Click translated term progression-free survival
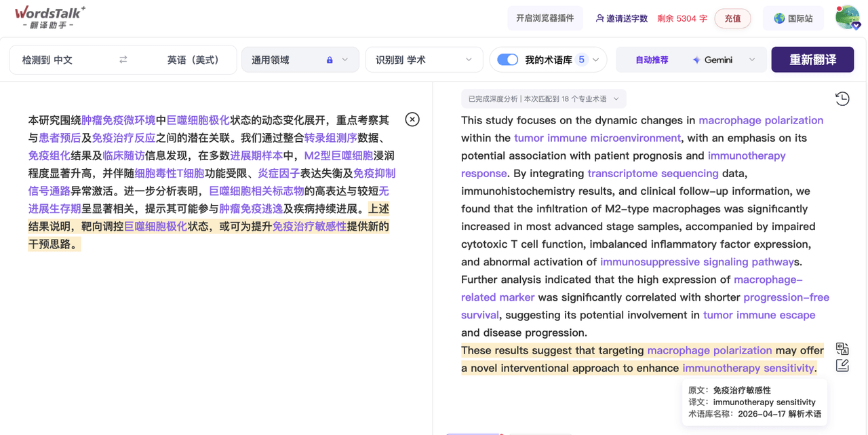This screenshot has height=435, width=868. pyautogui.click(x=786, y=297)
